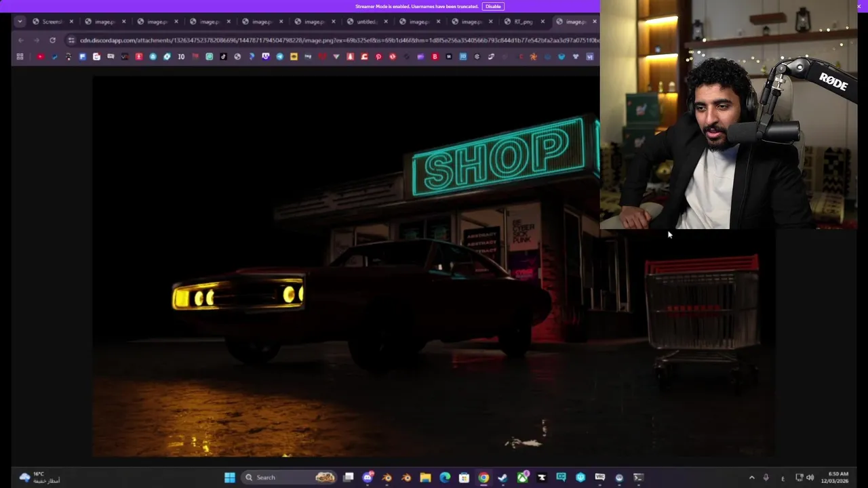The height and width of the screenshot is (488, 868).
Task: Open the weather widget showing 16°C
Action: 39,477
